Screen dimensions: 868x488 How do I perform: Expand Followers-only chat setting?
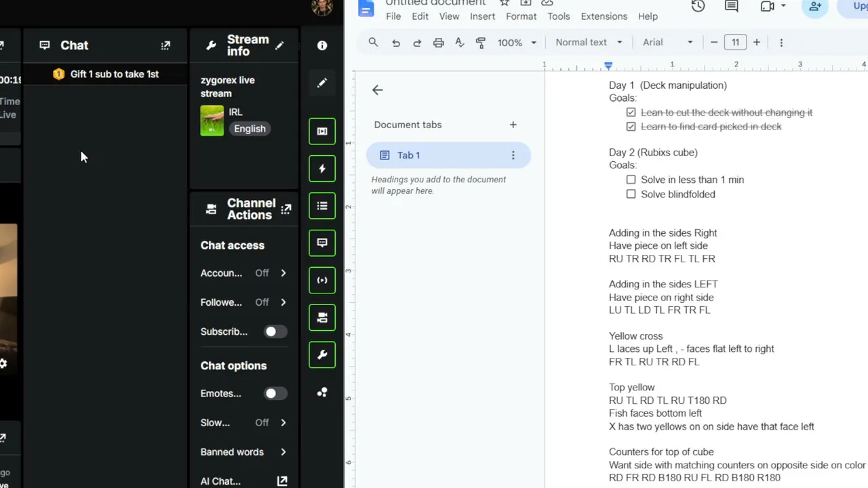coord(243,302)
